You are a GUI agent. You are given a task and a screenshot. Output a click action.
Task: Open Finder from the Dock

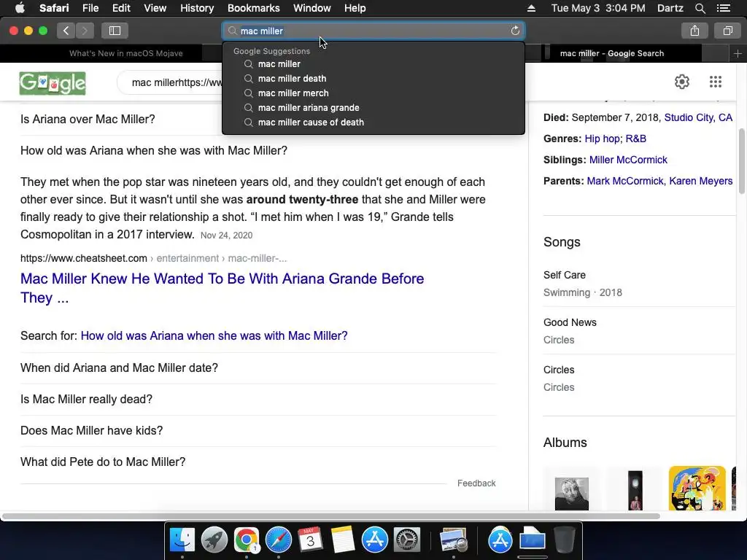tap(182, 540)
